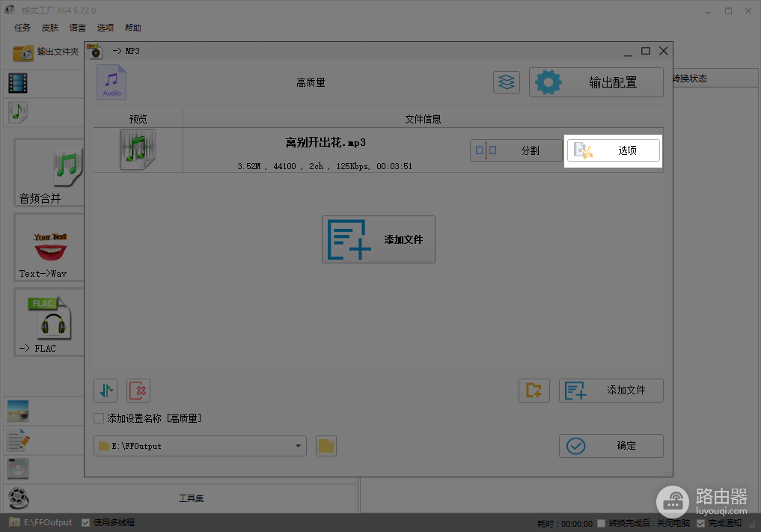Click the 预览 column header

[138, 119]
